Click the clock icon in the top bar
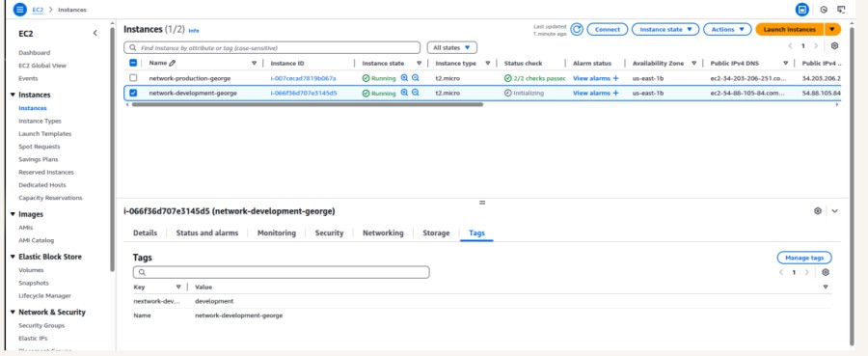This screenshot has width=868, height=356. 824,10
